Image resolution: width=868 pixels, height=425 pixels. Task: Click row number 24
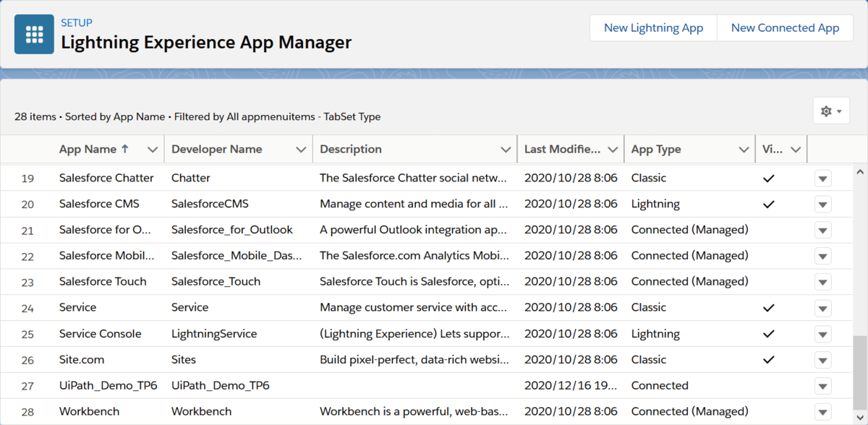pos(27,308)
